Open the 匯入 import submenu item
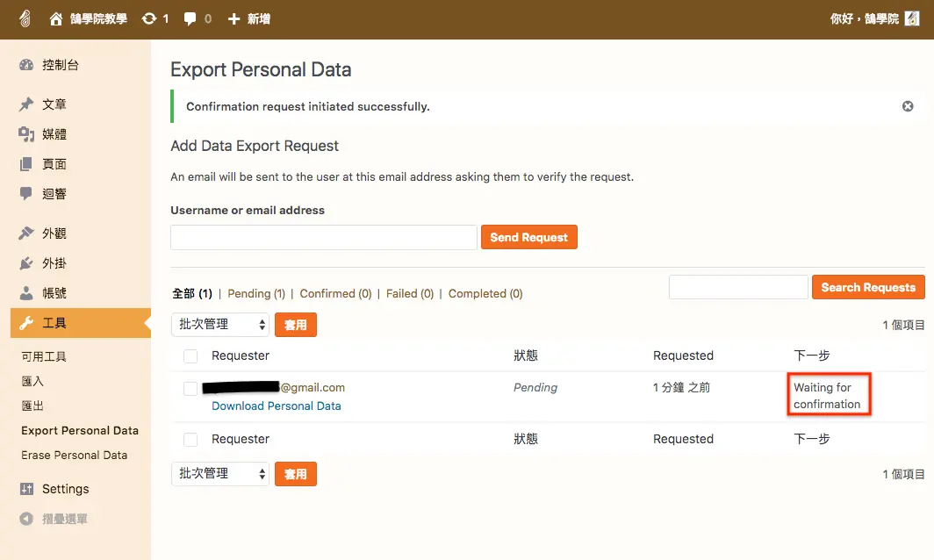This screenshot has height=560, width=934. tap(32, 381)
